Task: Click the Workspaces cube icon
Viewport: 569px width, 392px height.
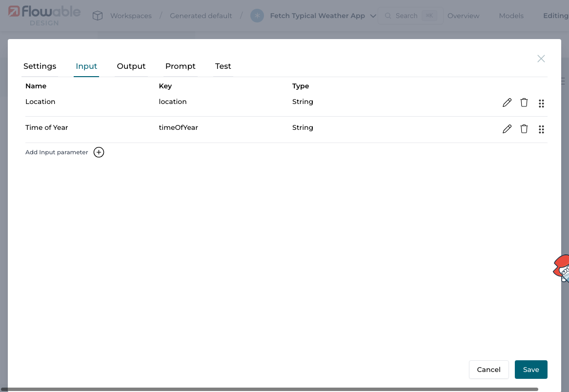Action: (97, 15)
